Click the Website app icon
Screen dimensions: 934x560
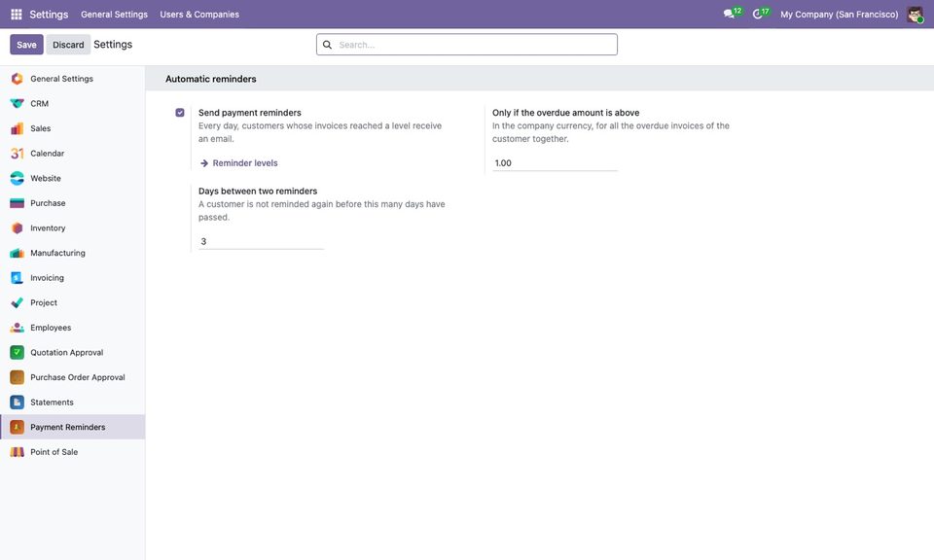pyautogui.click(x=18, y=179)
